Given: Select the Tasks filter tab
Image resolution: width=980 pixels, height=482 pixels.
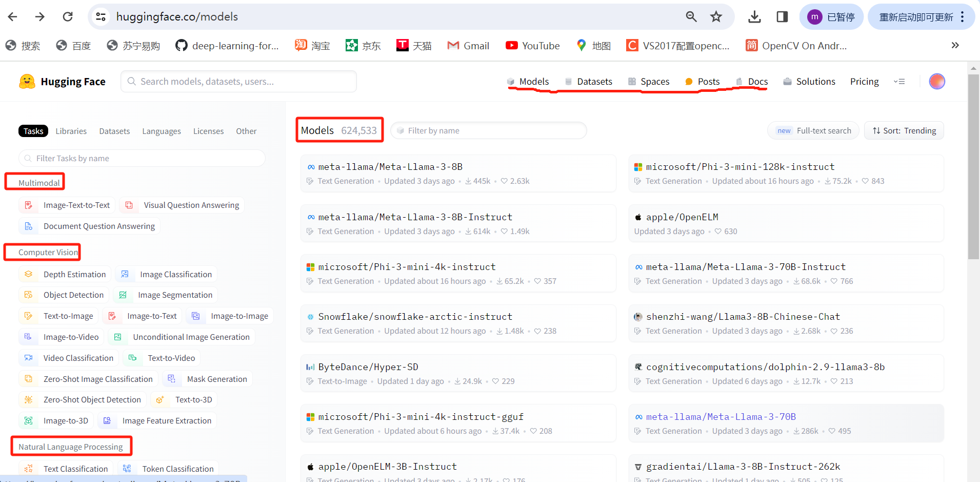Looking at the screenshot, I should click(33, 131).
